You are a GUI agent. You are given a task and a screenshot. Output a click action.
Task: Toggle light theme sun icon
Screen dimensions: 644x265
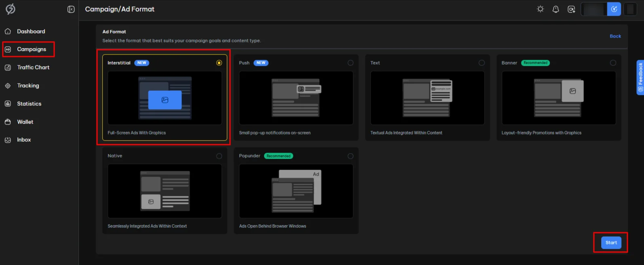click(540, 9)
